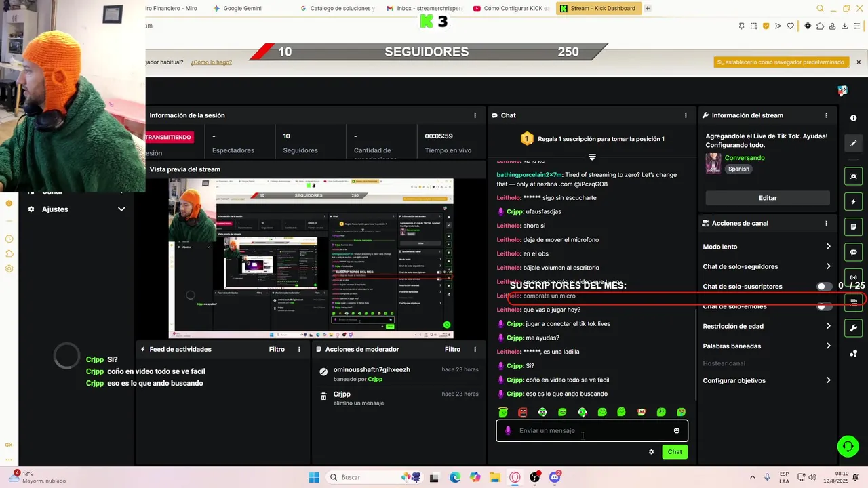Image resolution: width=868 pixels, height=488 pixels.
Task: Click the Editar stream info button
Action: pos(768,198)
